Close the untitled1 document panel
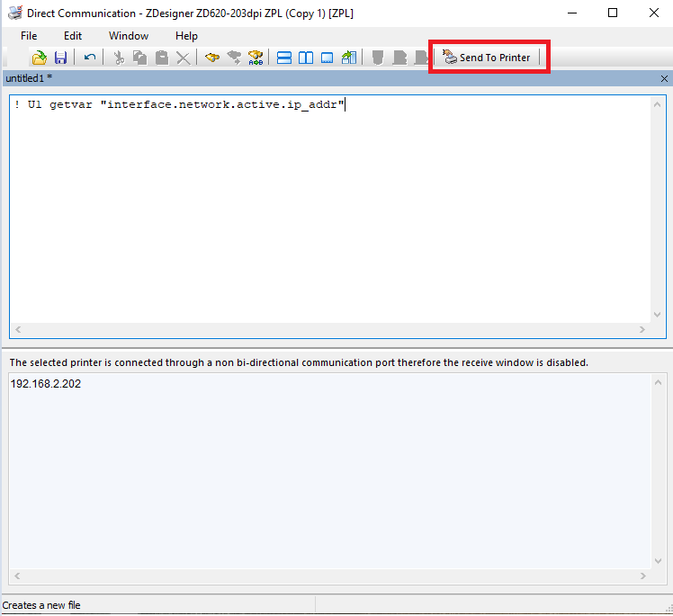 click(x=664, y=79)
